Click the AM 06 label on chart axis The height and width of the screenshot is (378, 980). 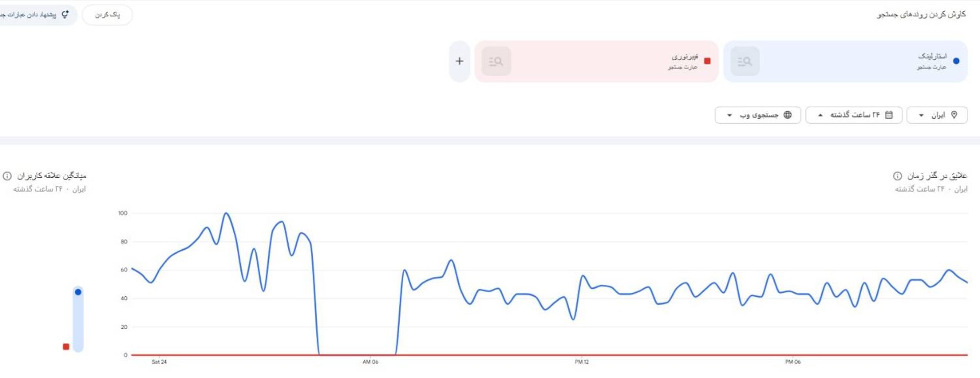coord(371,362)
